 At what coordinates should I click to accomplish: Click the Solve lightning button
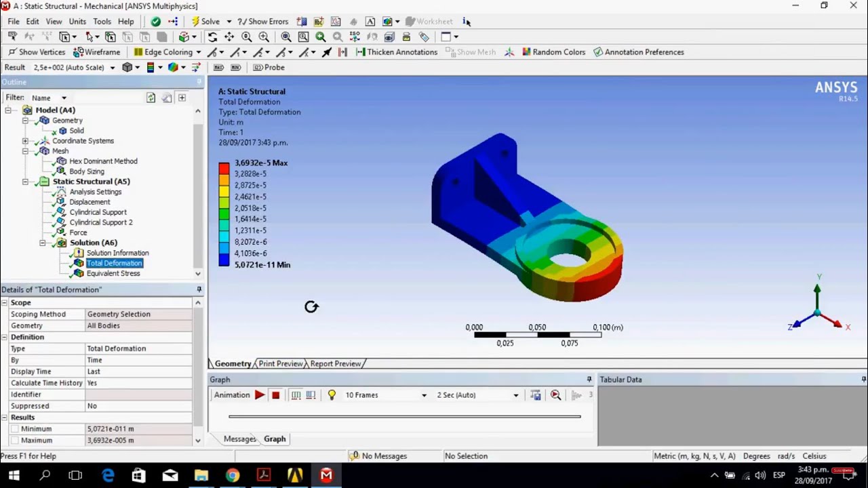click(x=205, y=22)
